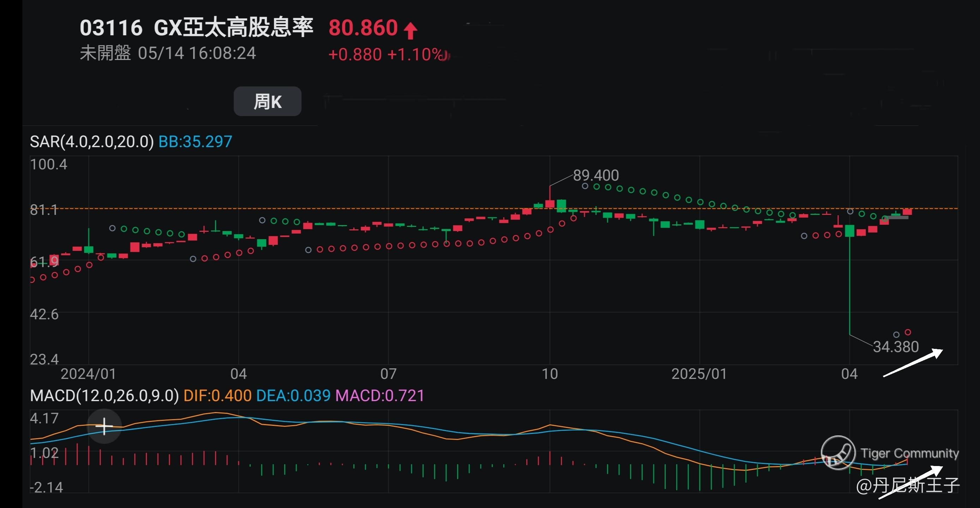Select the 周K weekly chart tab
Viewport: 980px width, 508px height.
[x=267, y=102]
